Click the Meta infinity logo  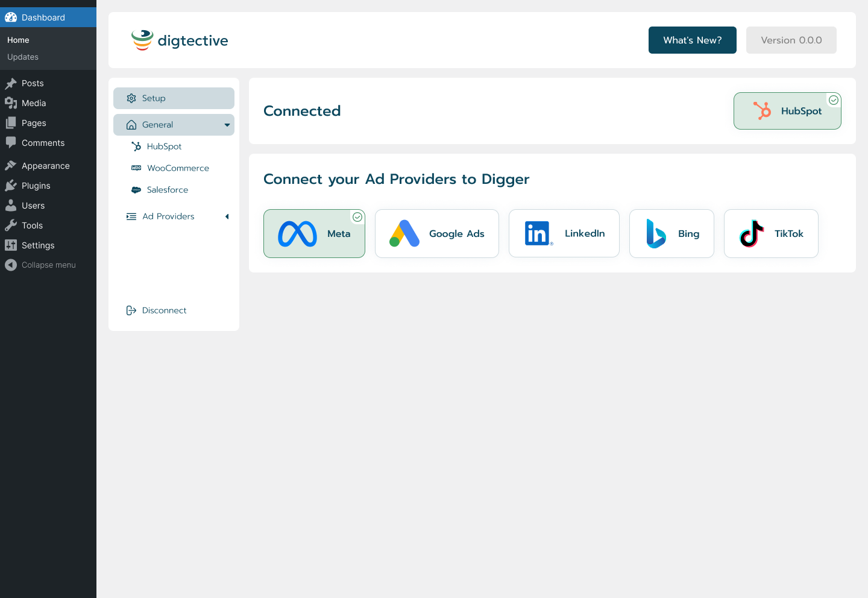[x=297, y=234]
